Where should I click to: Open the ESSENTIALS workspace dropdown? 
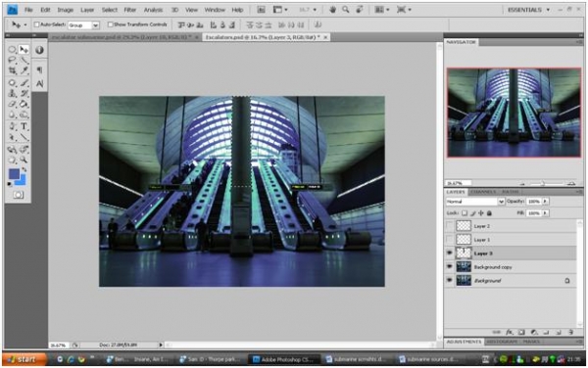(528, 10)
